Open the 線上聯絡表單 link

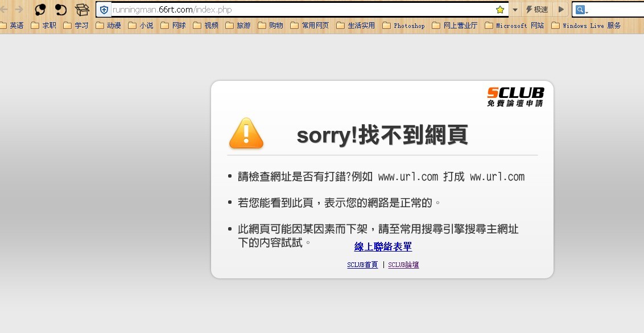pyautogui.click(x=383, y=246)
